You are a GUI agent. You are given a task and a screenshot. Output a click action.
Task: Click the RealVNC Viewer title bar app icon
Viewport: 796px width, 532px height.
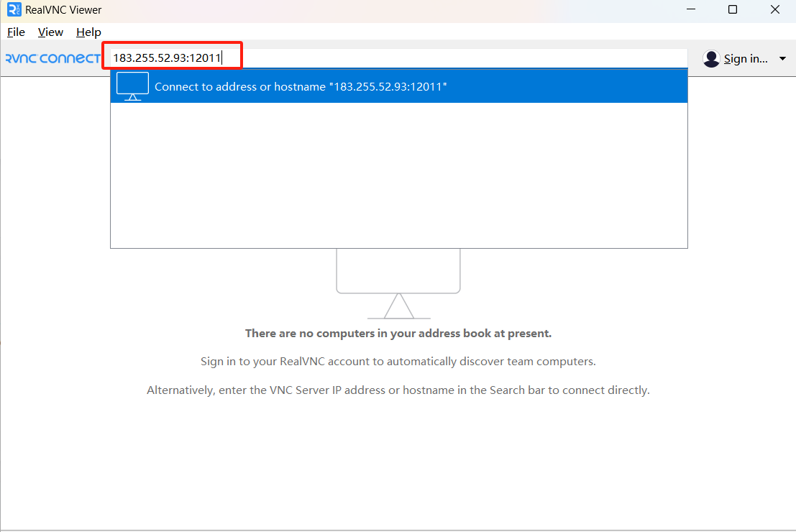point(14,9)
